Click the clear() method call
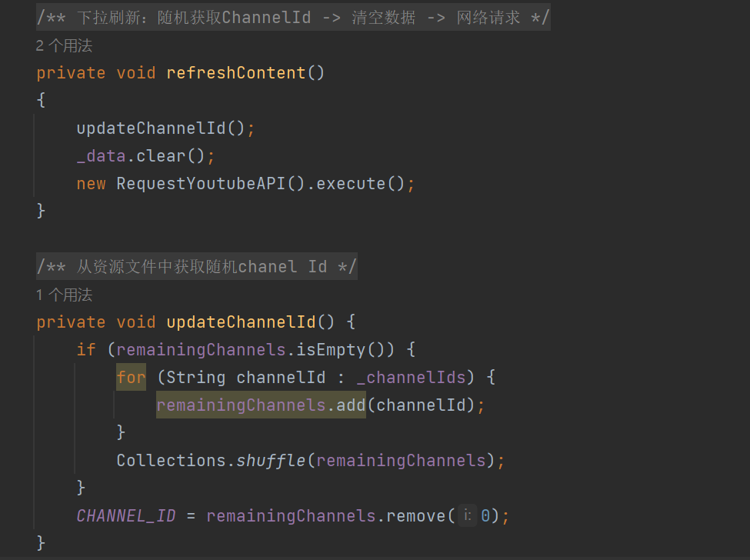 [170, 156]
